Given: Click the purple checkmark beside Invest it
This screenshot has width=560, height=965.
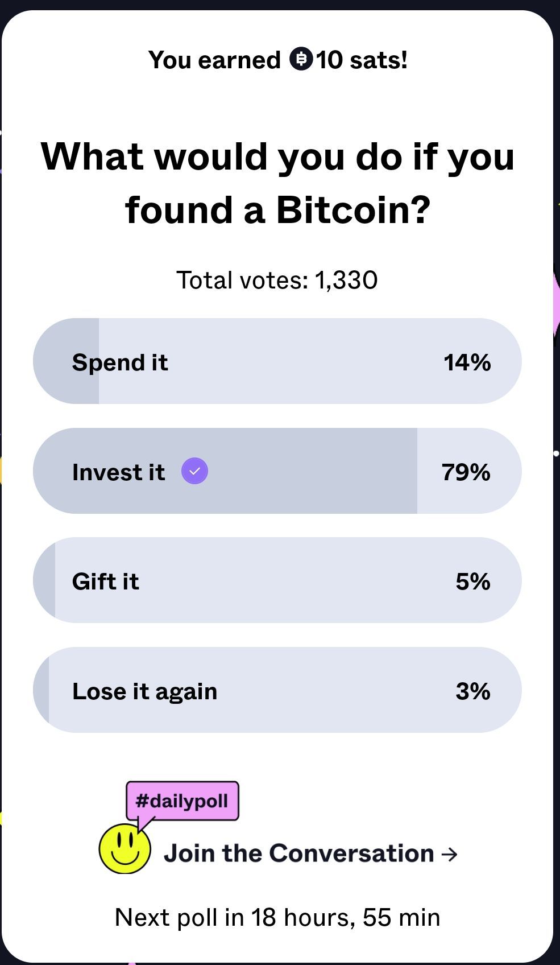Looking at the screenshot, I should click(194, 472).
